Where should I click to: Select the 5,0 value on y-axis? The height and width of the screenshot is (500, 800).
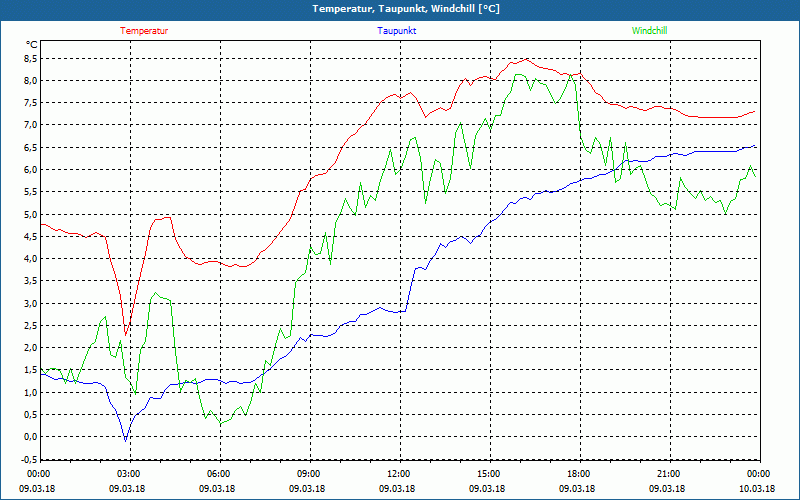click(x=29, y=214)
